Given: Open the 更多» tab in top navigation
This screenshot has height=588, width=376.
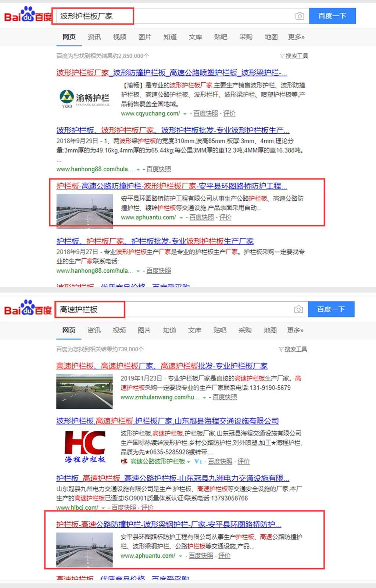Looking at the screenshot, I should [x=296, y=37].
